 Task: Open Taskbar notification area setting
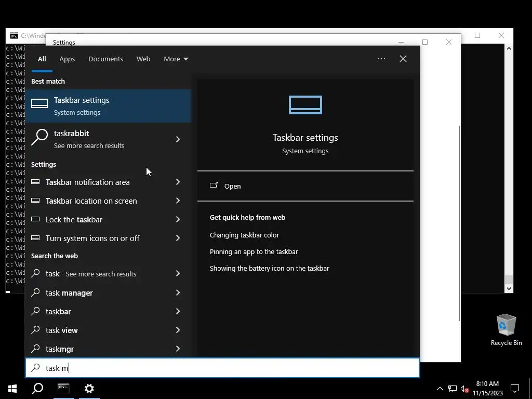pos(98,182)
